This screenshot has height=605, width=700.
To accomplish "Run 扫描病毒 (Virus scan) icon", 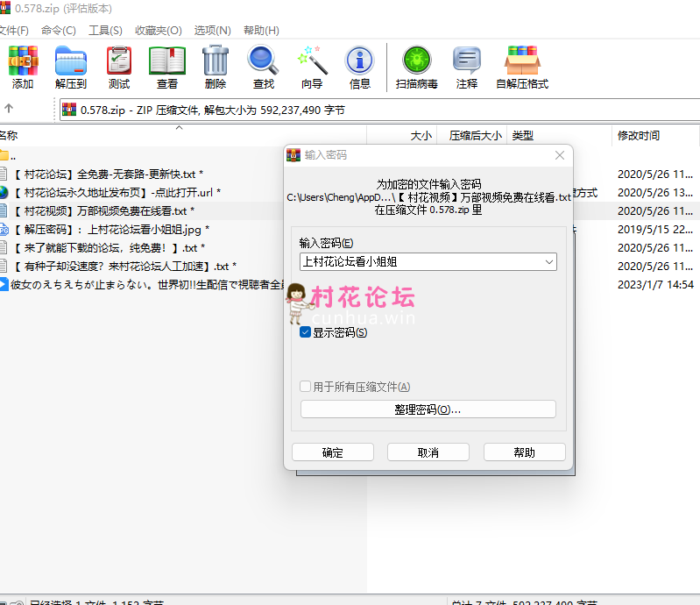I will [x=416, y=67].
